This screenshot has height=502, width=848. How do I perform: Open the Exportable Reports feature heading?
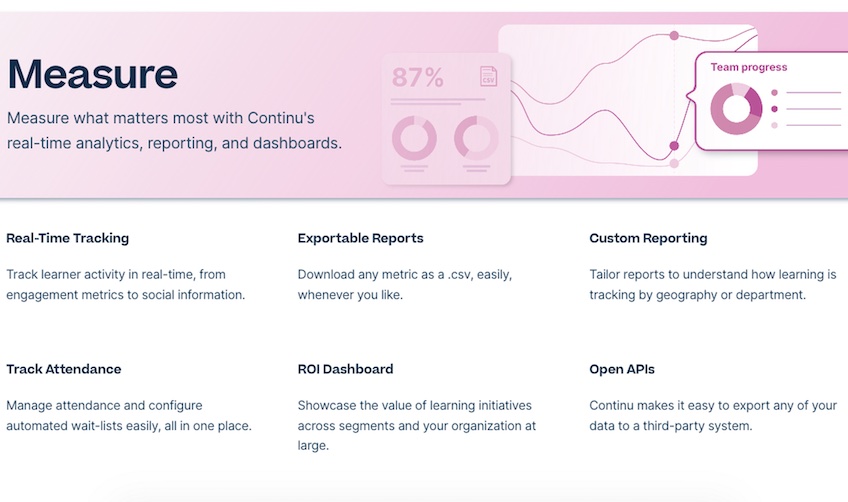[360, 238]
